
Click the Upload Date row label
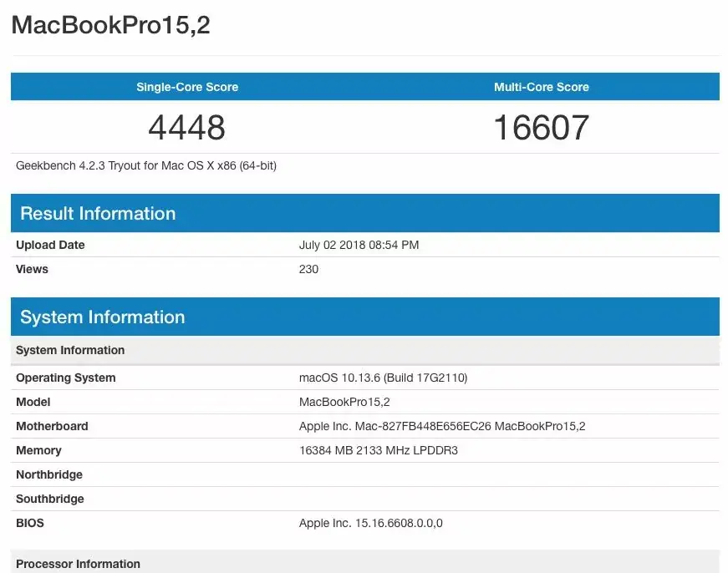point(49,245)
